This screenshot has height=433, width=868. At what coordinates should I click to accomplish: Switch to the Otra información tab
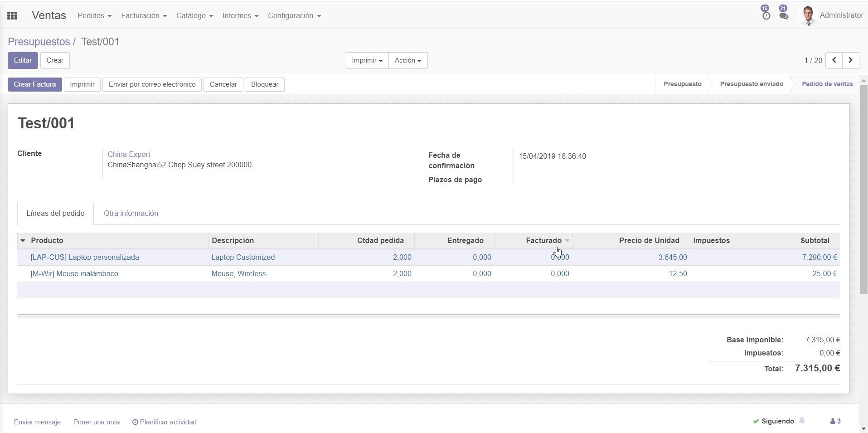131,213
